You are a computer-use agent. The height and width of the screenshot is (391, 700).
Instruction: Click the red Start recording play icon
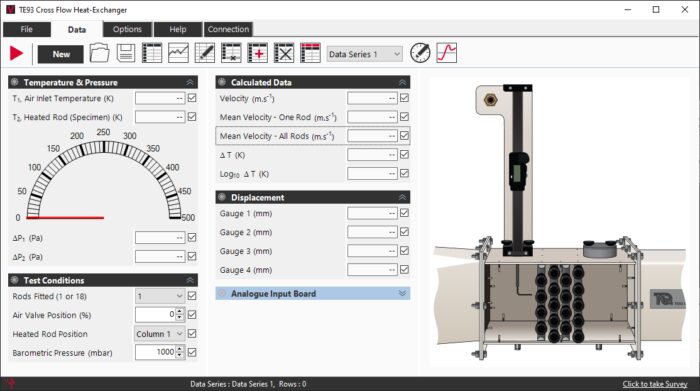tap(17, 54)
